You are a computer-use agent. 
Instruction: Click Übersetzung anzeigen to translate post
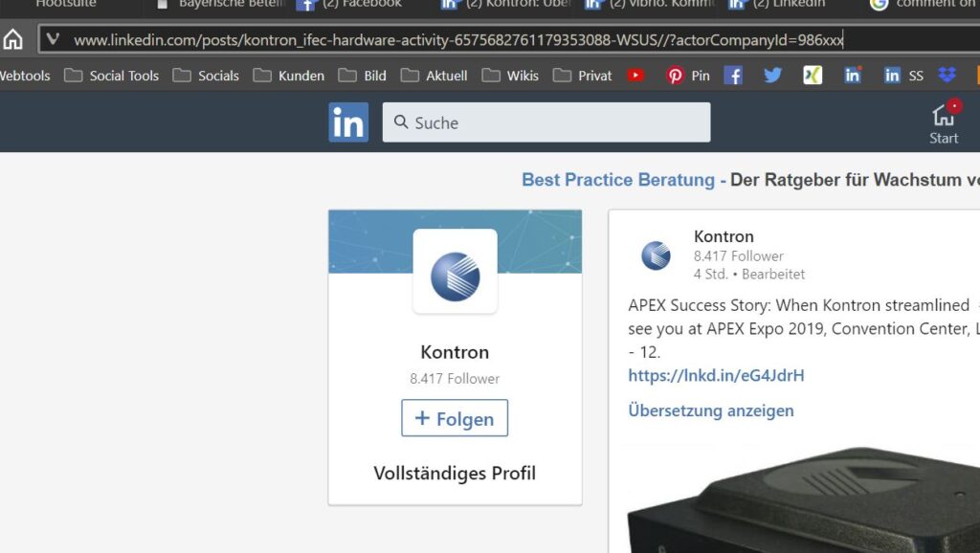coord(711,410)
